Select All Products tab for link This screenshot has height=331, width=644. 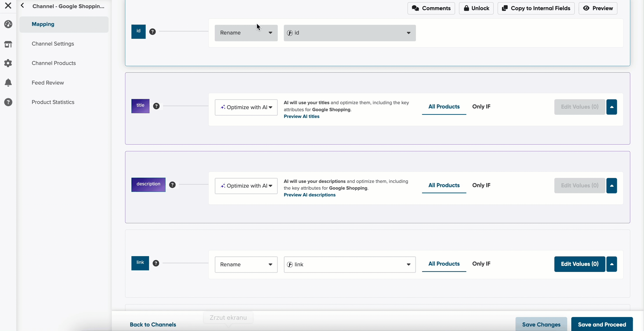[444, 264]
